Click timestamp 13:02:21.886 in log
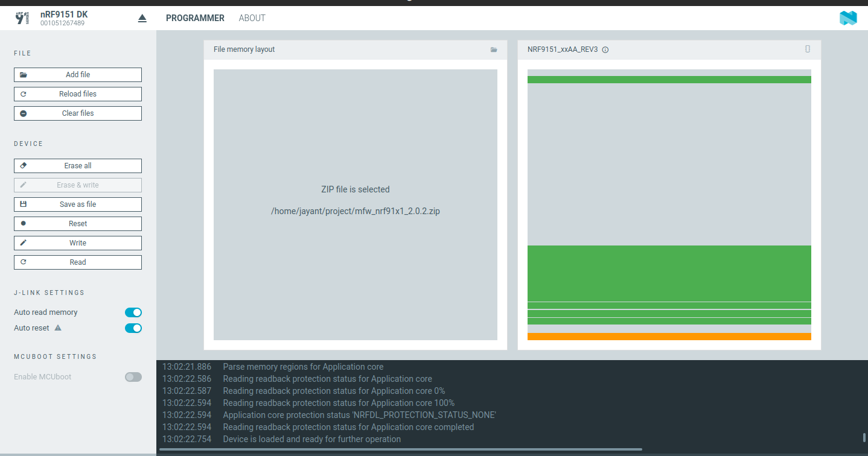868x456 pixels. [x=187, y=367]
